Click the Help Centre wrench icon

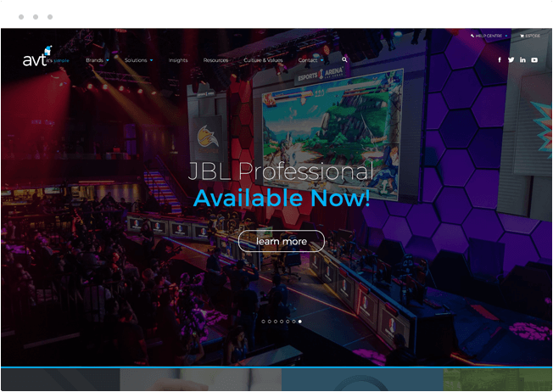point(472,36)
